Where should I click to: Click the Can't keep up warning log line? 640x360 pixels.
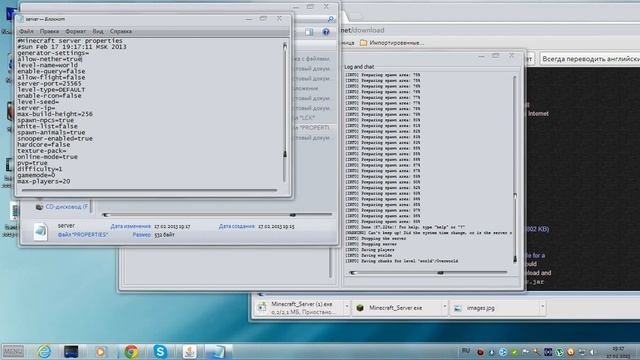428,233
